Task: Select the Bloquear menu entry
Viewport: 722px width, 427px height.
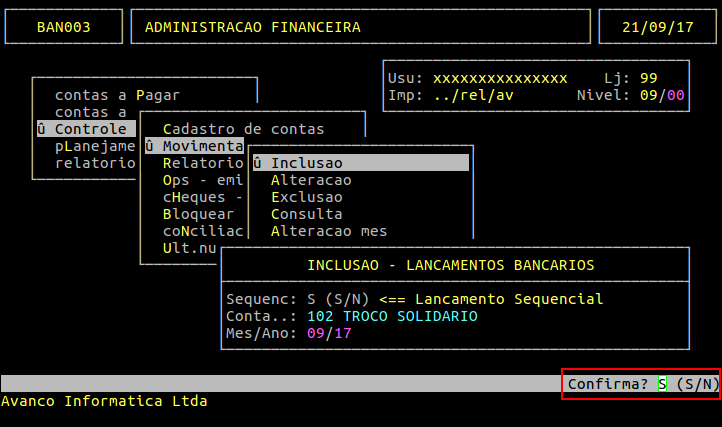Action: [197, 214]
